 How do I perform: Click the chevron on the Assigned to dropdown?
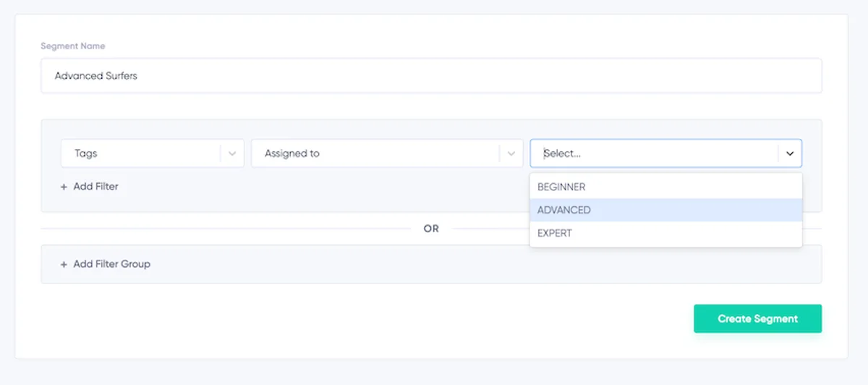coord(511,153)
